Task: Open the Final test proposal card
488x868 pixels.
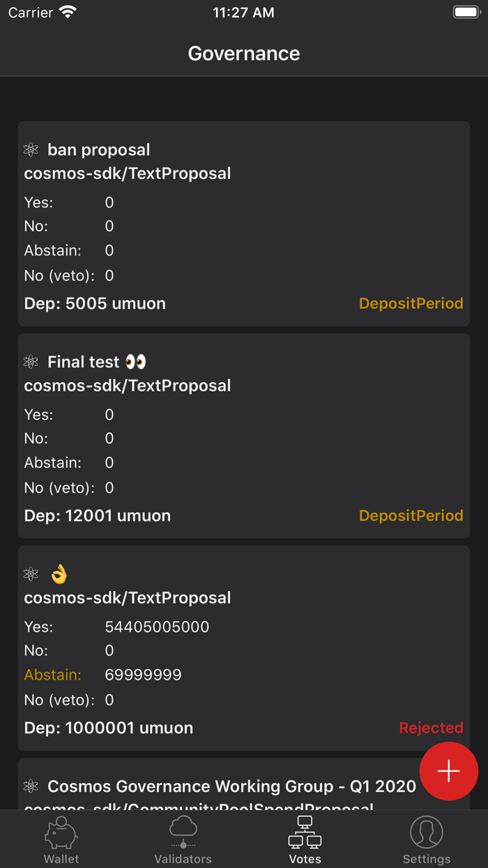Action: click(244, 435)
